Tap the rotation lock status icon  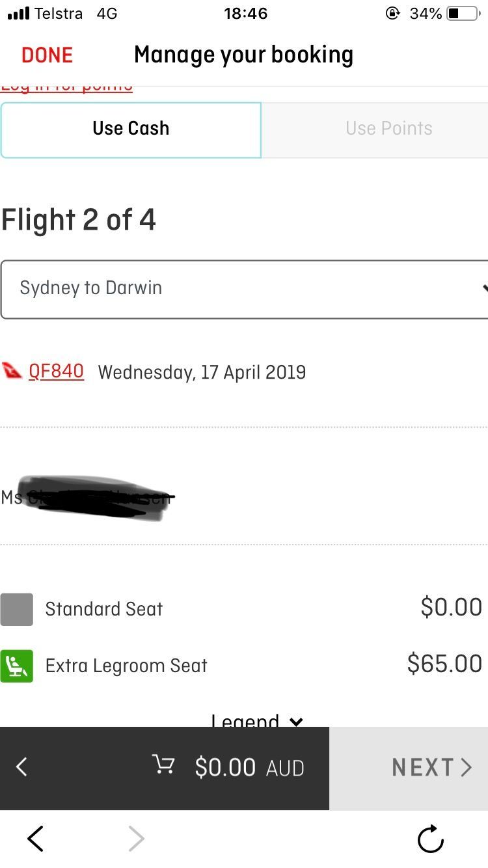tap(393, 13)
